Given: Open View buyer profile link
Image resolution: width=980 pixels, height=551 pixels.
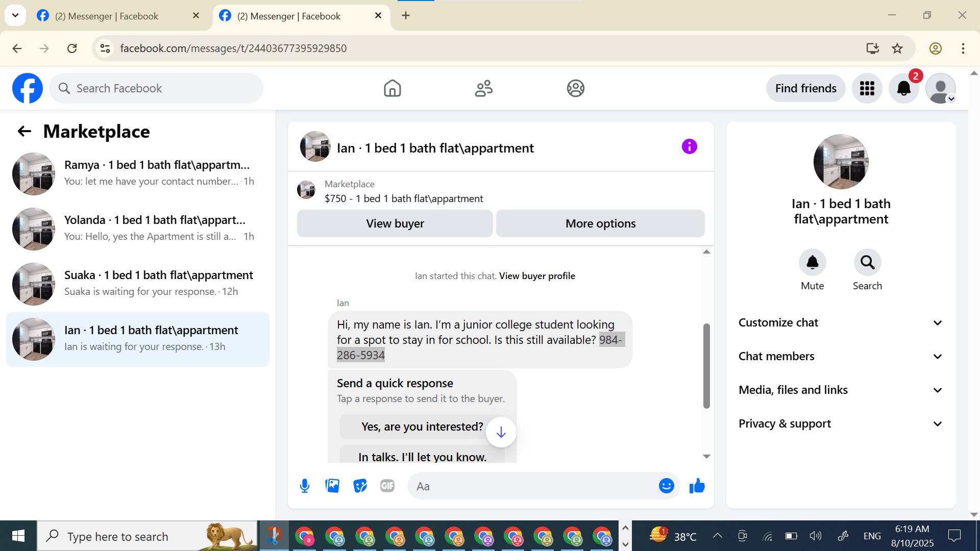Looking at the screenshot, I should (x=537, y=276).
